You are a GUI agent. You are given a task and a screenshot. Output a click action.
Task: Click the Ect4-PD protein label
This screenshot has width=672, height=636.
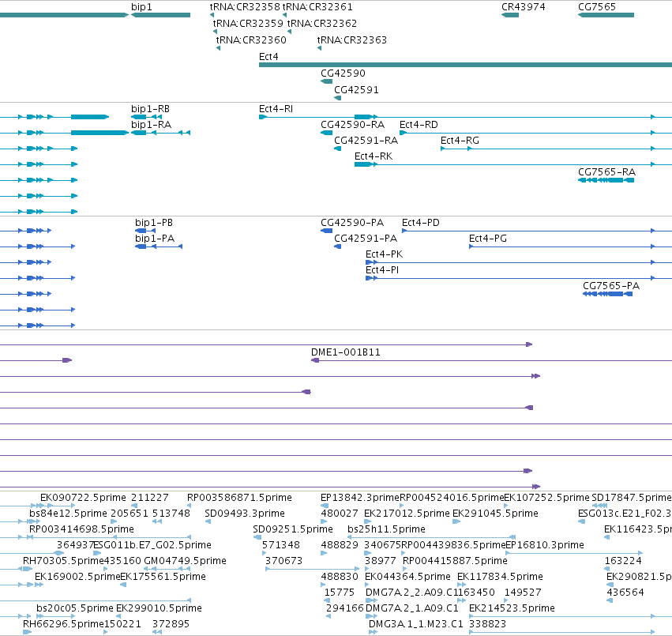point(421,223)
